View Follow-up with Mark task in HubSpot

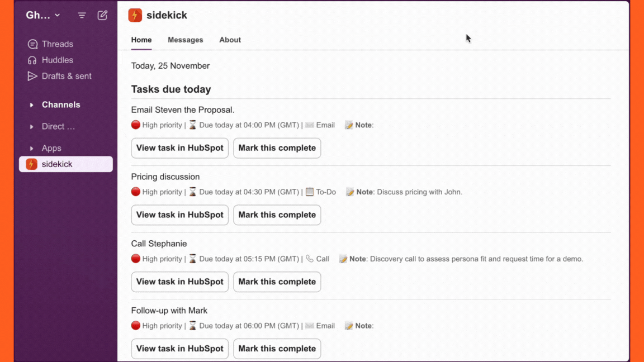[179, 349]
